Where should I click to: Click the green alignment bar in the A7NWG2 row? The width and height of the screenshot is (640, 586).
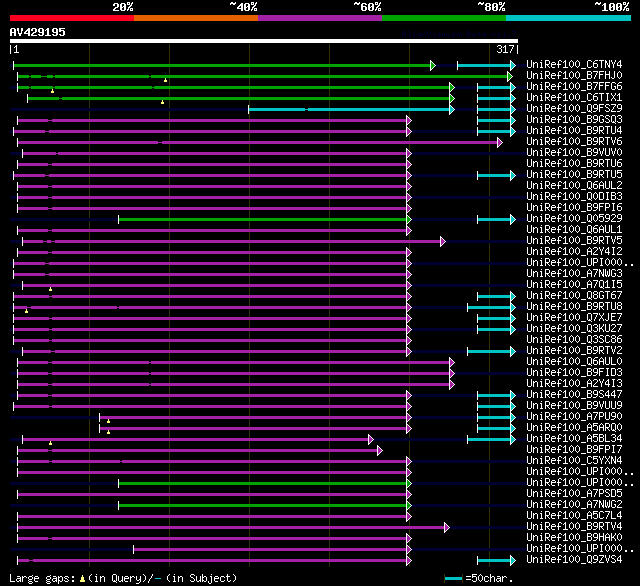coord(264,506)
